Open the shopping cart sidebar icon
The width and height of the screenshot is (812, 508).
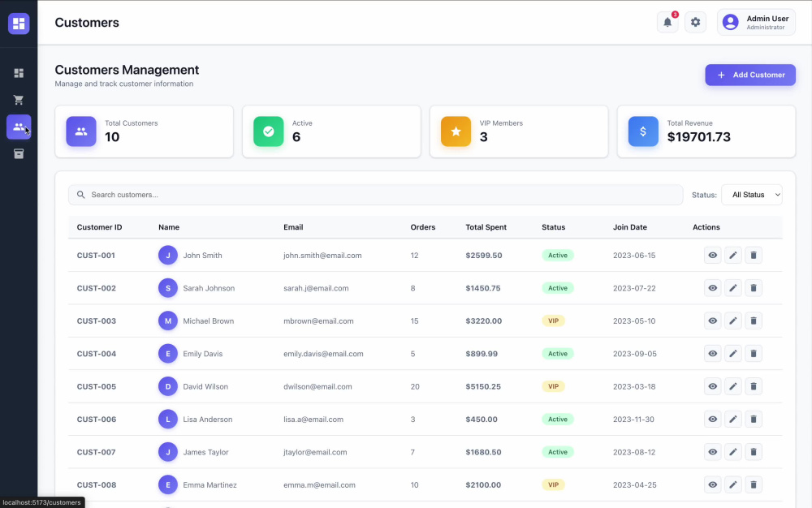[x=19, y=100]
